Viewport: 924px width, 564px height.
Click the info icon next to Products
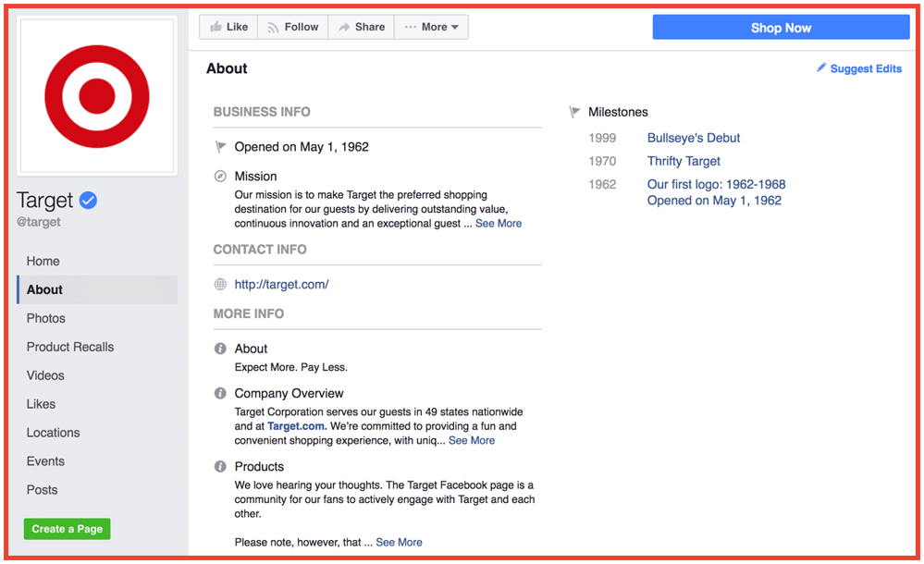point(220,467)
